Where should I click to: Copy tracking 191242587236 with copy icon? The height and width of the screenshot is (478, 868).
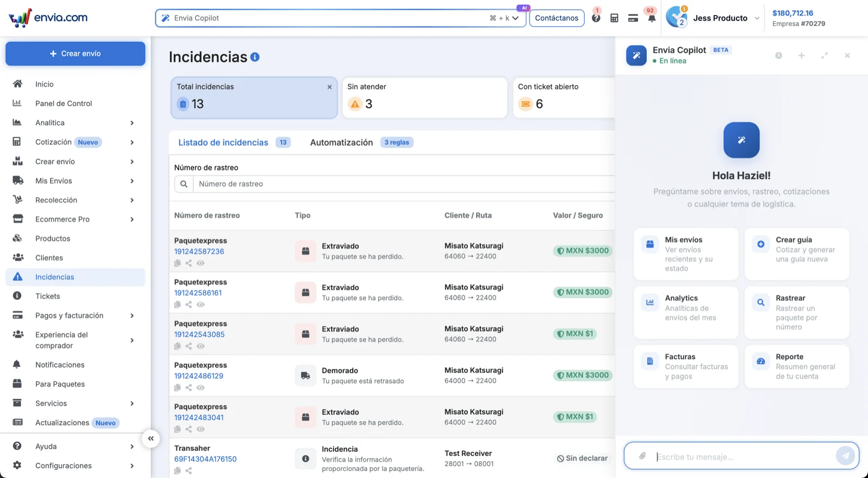(x=177, y=263)
